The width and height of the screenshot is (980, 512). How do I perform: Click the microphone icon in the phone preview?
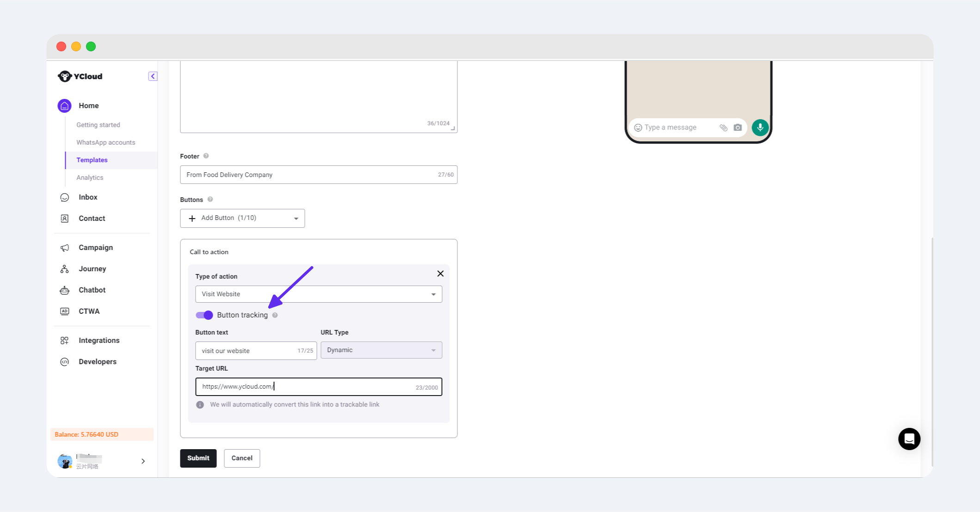(760, 128)
